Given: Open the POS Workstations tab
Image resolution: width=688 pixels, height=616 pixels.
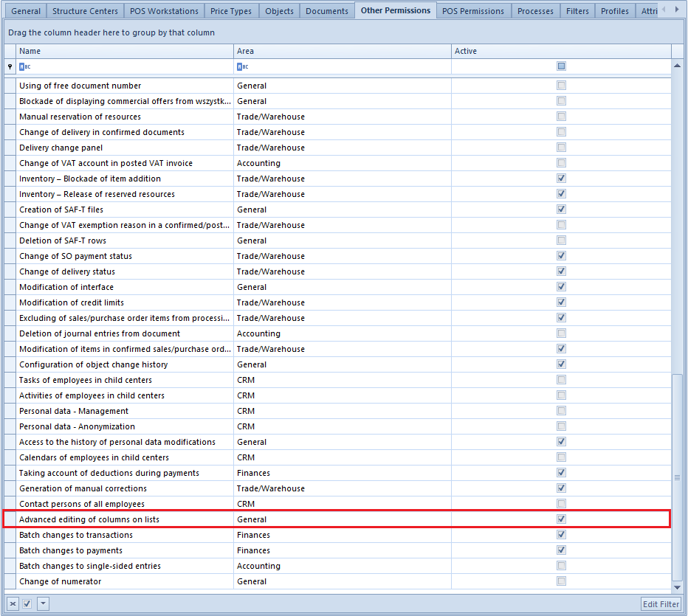Looking at the screenshot, I should pos(164,11).
